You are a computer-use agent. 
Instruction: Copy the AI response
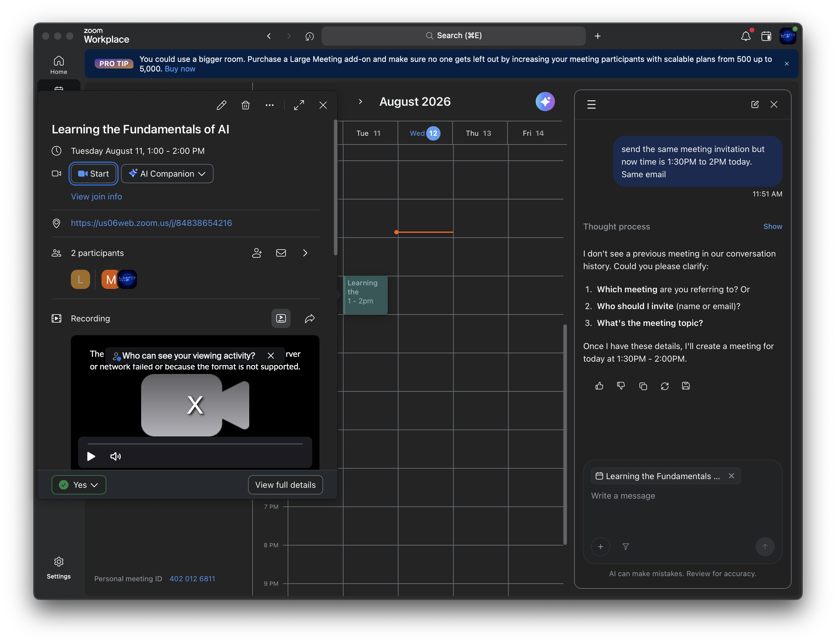[643, 386]
